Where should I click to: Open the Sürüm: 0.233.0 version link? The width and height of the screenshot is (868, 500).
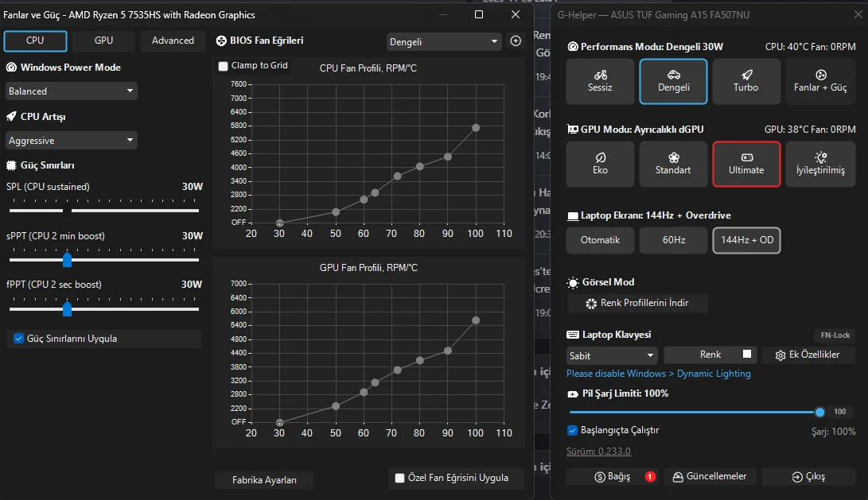coord(598,452)
